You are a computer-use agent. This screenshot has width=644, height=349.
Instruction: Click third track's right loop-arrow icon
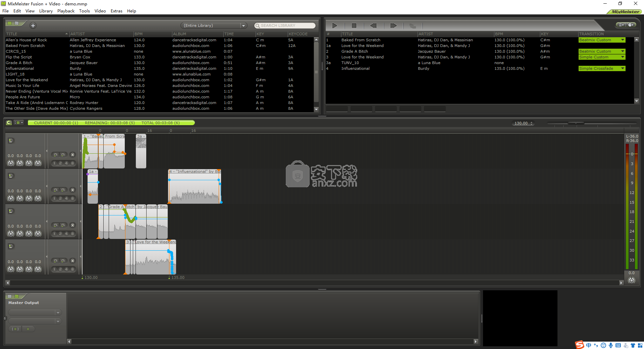63,225
